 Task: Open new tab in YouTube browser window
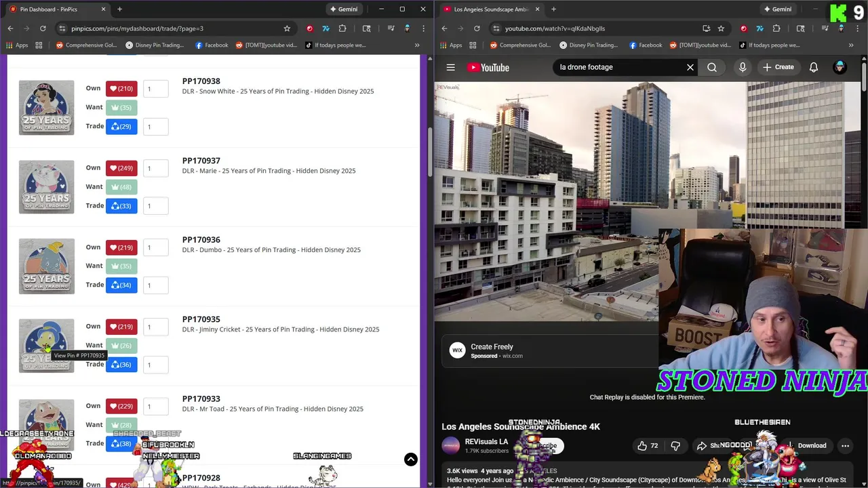tap(553, 9)
